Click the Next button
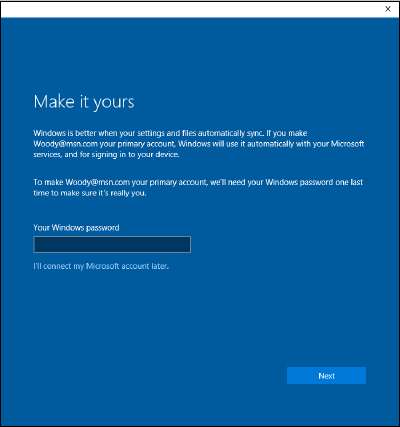This screenshot has height=427, width=400. pyautogui.click(x=326, y=376)
